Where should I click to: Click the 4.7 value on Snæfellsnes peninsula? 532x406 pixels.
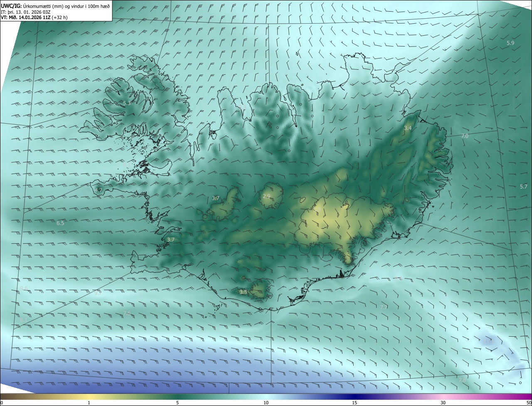pos(99,190)
